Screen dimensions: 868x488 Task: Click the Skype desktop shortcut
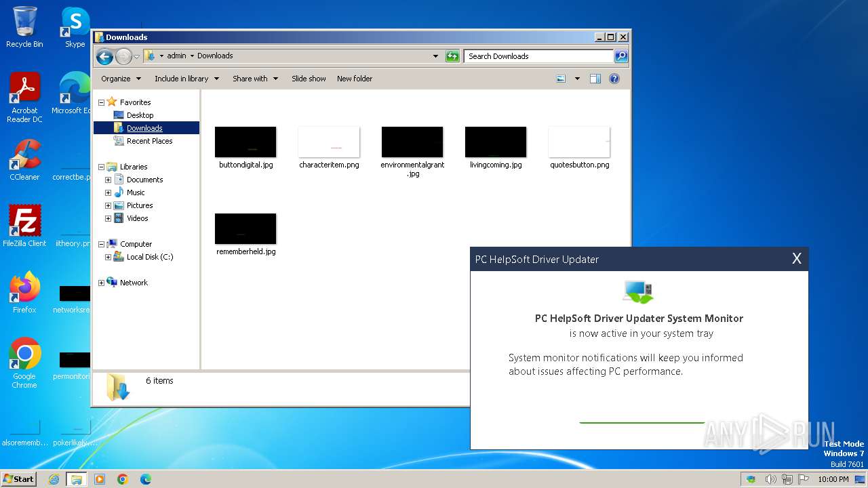click(x=75, y=27)
